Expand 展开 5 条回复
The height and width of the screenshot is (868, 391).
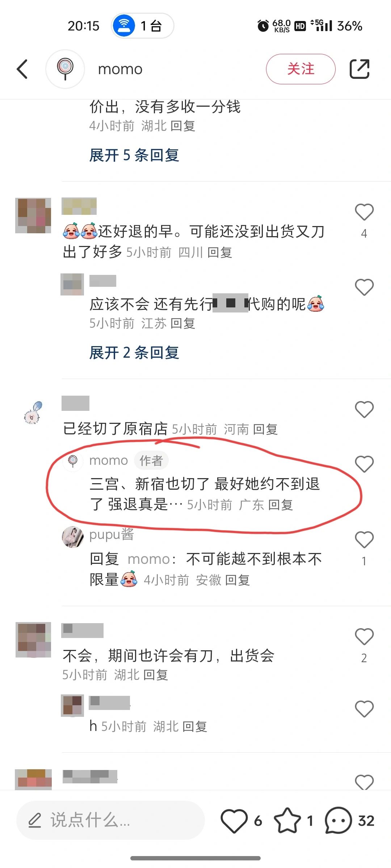(134, 155)
